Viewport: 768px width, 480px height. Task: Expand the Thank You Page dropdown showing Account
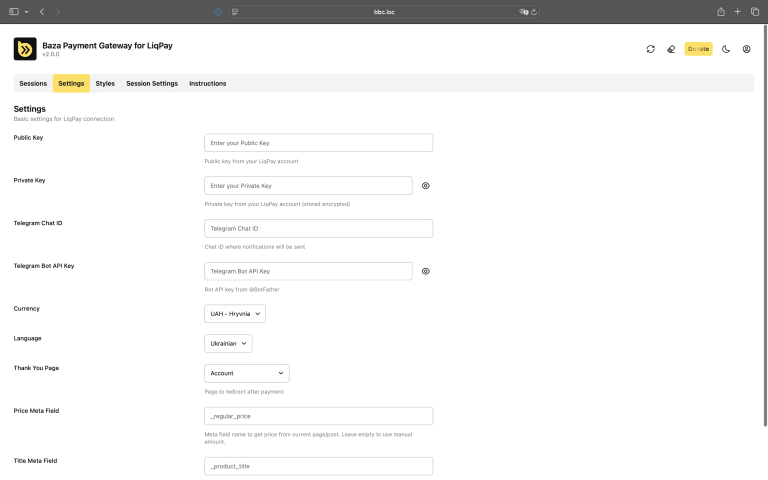click(247, 373)
